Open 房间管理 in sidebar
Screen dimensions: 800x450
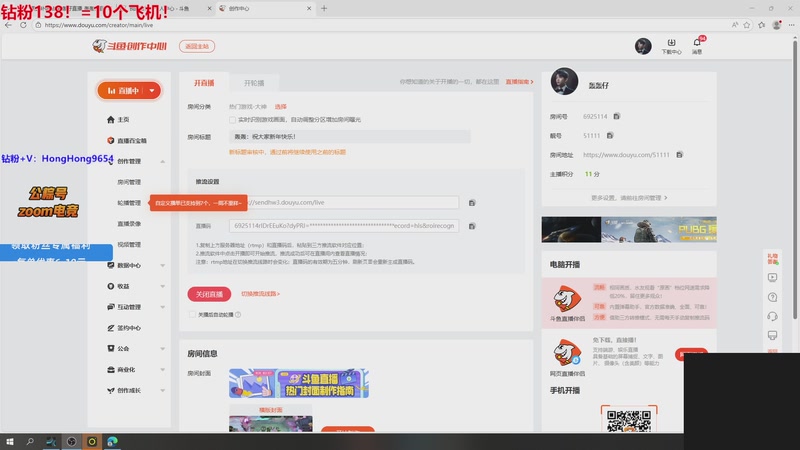pyautogui.click(x=129, y=182)
